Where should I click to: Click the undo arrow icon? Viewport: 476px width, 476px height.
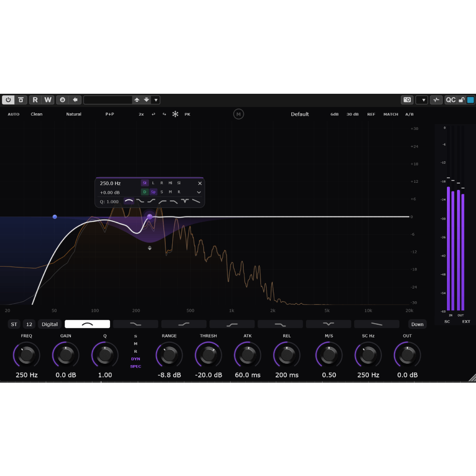[153, 114]
